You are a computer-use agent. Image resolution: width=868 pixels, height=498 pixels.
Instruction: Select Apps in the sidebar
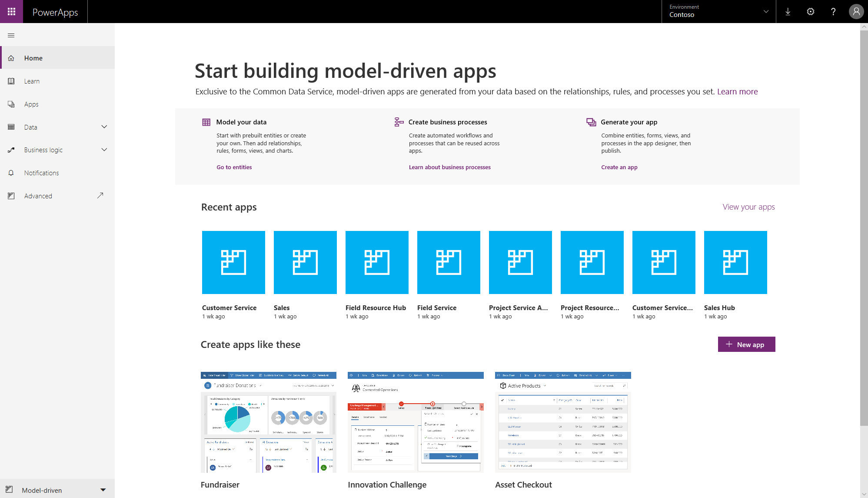pyautogui.click(x=31, y=104)
